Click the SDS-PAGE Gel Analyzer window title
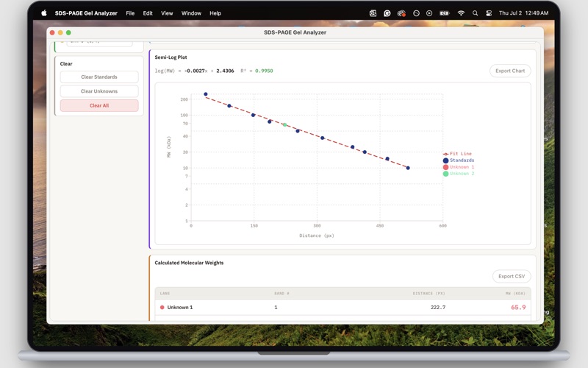Image resolution: width=588 pixels, height=368 pixels. tap(295, 32)
